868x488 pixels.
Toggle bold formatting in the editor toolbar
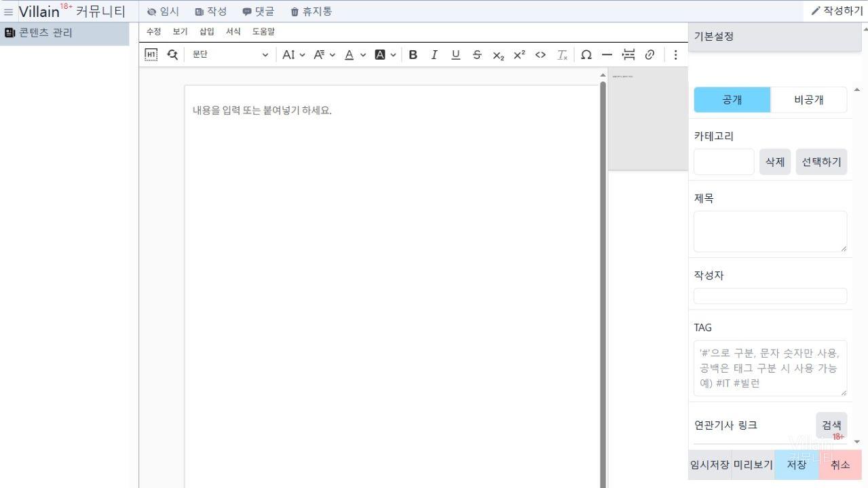tap(413, 55)
